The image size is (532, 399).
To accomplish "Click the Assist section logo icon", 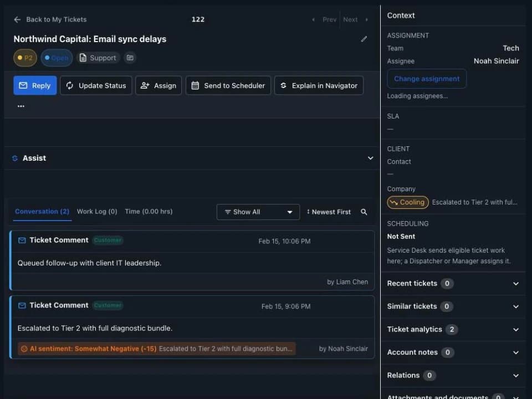I will 15,158.
